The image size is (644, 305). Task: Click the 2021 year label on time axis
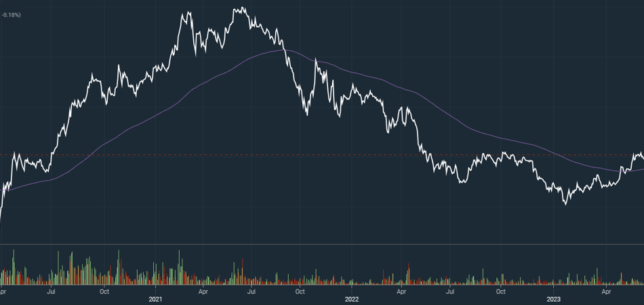[155, 299]
